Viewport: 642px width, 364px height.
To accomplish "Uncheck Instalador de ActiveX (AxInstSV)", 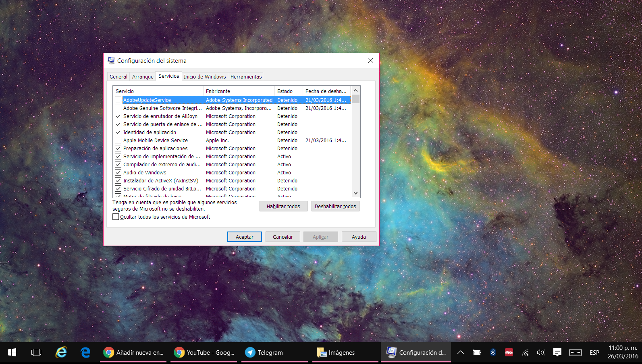I will tap(118, 180).
